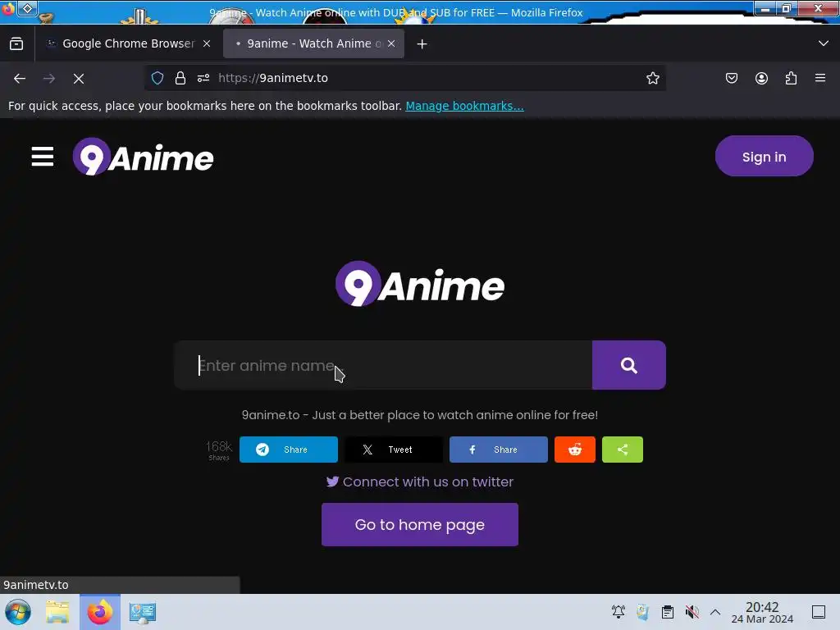Screen dimensions: 840x630
Task: Expand the list all tabs dropdown
Action: [x=824, y=43]
